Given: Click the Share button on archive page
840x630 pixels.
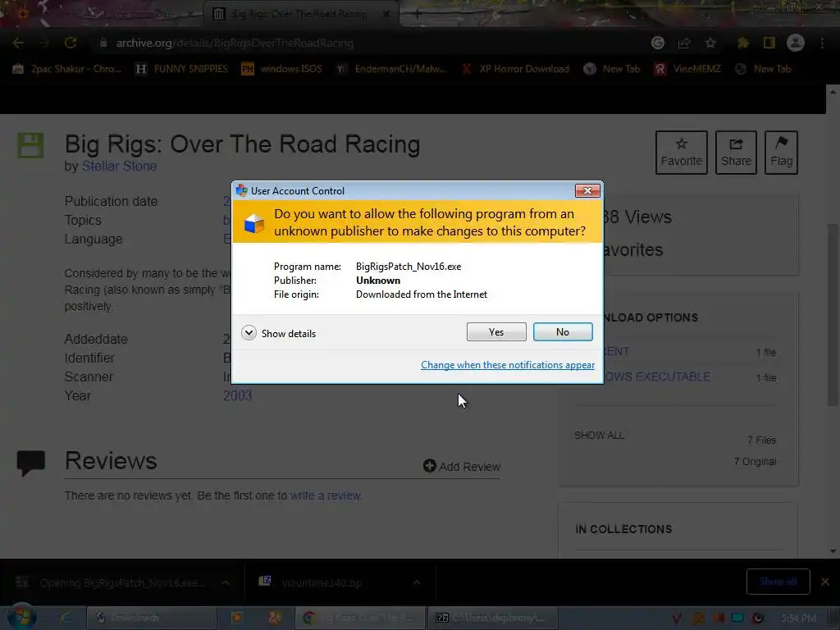Looking at the screenshot, I should pos(736,152).
